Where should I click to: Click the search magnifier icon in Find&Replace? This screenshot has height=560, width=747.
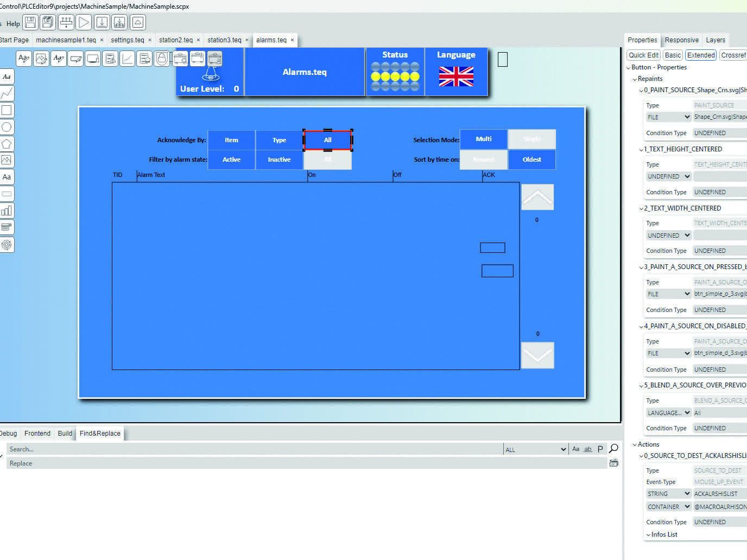tap(613, 449)
